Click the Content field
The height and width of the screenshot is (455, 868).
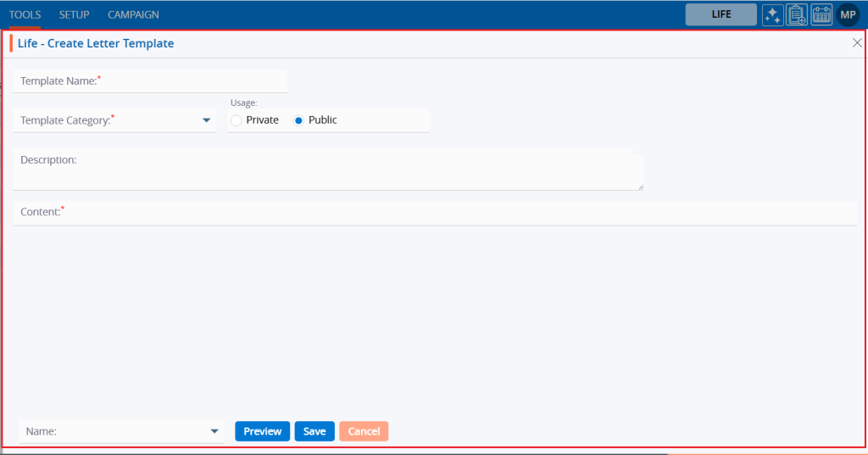pyautogui.click(x=434, y=213)
